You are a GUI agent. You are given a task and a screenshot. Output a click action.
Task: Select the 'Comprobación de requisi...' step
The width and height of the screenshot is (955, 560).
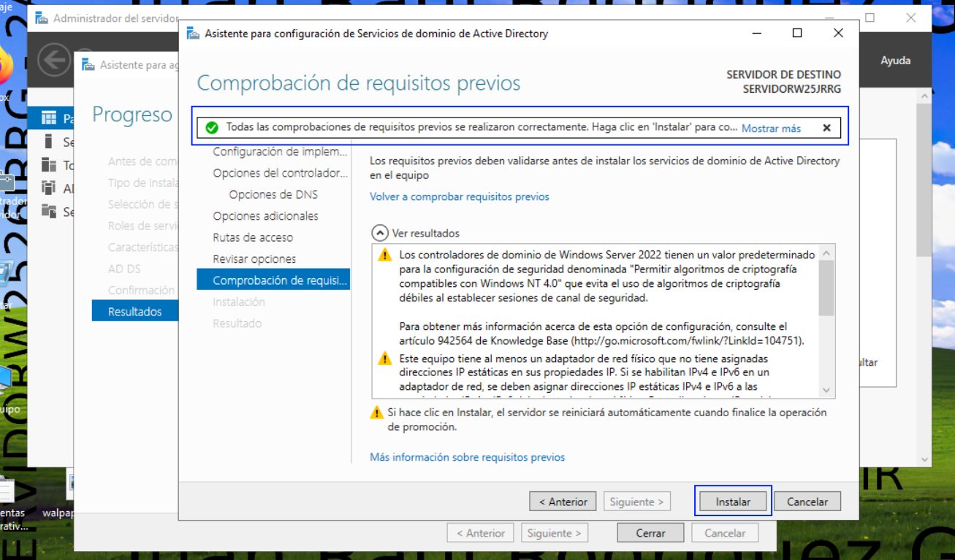(x=273, y=280)
